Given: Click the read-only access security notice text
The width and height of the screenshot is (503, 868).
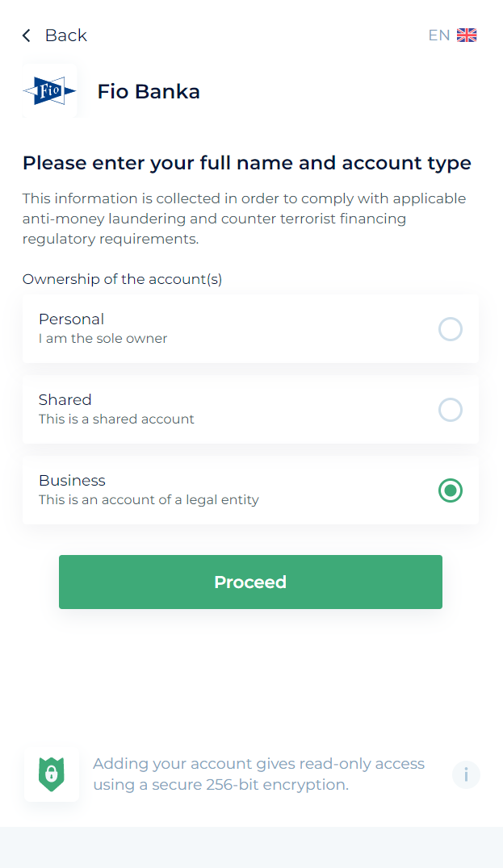Looking at the screenshot, I should (x=258, y=774).
